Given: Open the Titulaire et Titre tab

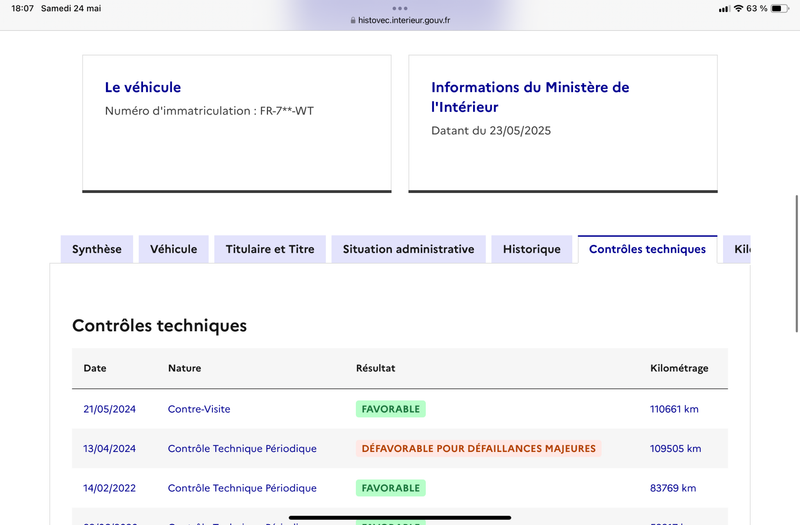Looking at the screenshot, I should click(x=270, y=249).
